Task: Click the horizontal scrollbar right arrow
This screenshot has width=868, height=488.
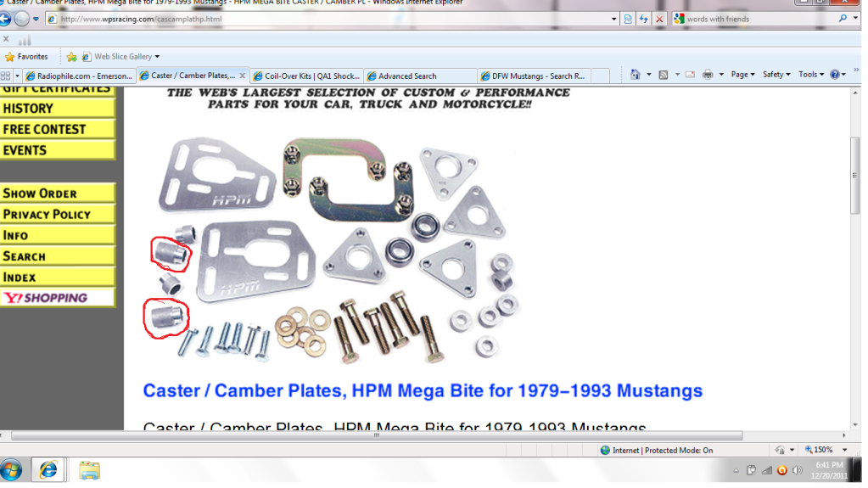Action: pos(844,435)
